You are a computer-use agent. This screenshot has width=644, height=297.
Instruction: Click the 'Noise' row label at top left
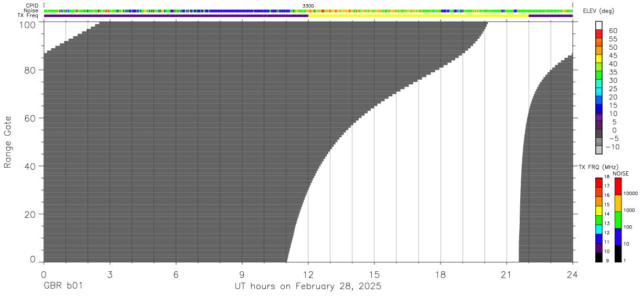[x=31, y=10]
